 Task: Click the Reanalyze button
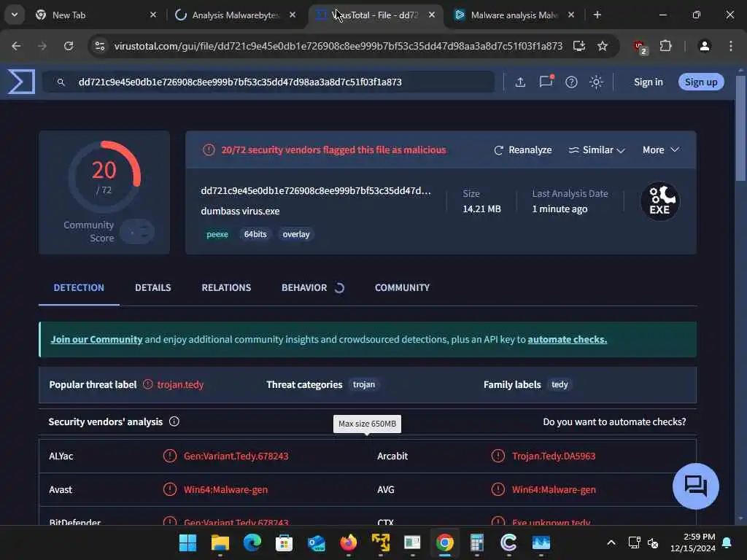522,150
